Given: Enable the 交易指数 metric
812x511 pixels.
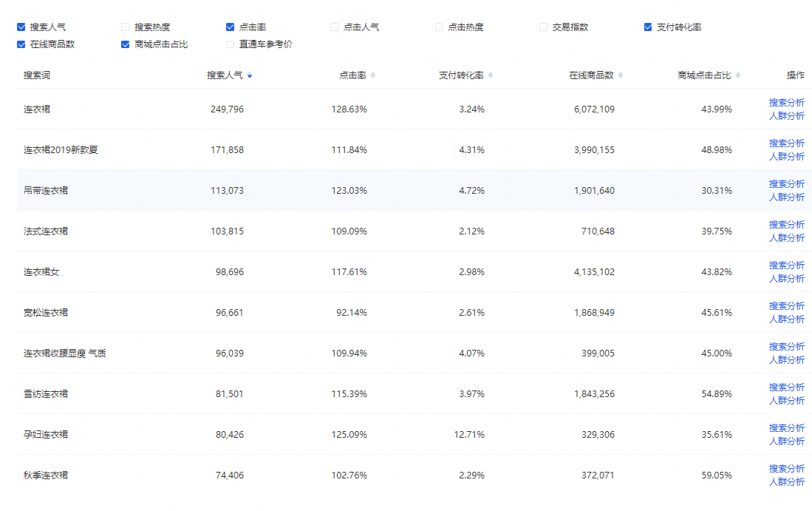Looking at the screenshot, I should (542, 26).
